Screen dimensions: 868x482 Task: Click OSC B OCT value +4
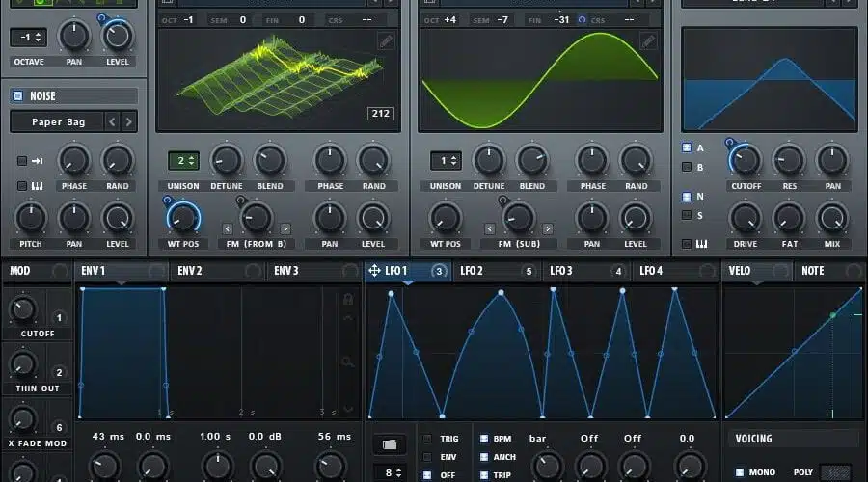tap(450, 20)
